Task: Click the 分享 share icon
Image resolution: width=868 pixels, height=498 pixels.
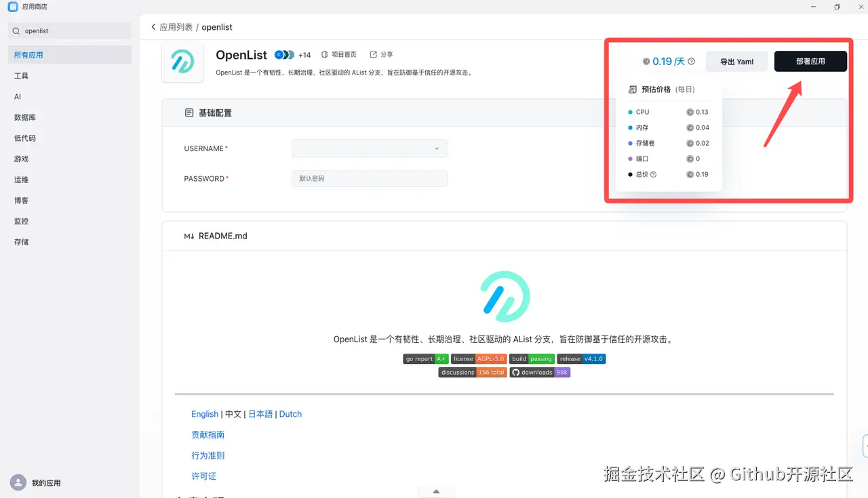Action: [374, 55]
